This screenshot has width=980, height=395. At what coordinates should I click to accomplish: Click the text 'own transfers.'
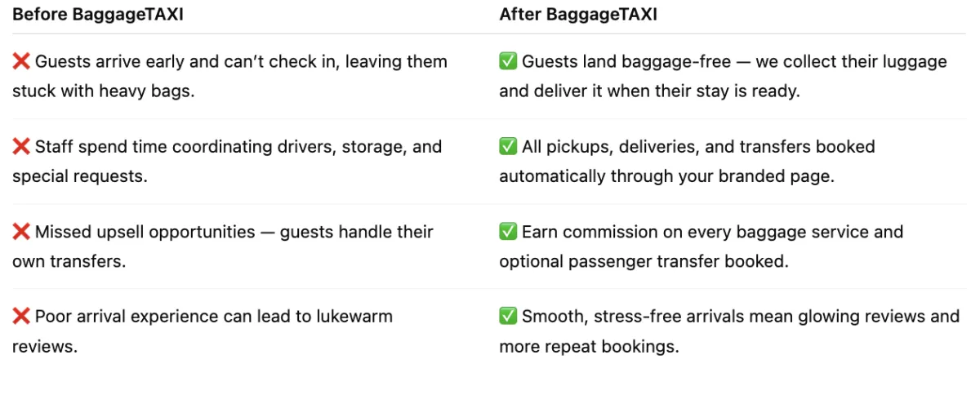pyautogui.click(x=69, y=261)
